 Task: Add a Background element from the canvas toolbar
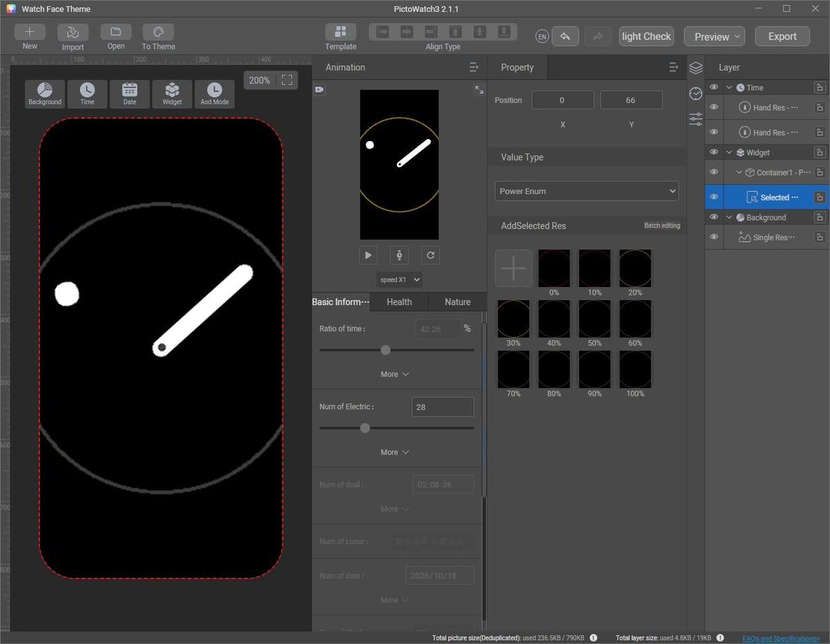45,94
